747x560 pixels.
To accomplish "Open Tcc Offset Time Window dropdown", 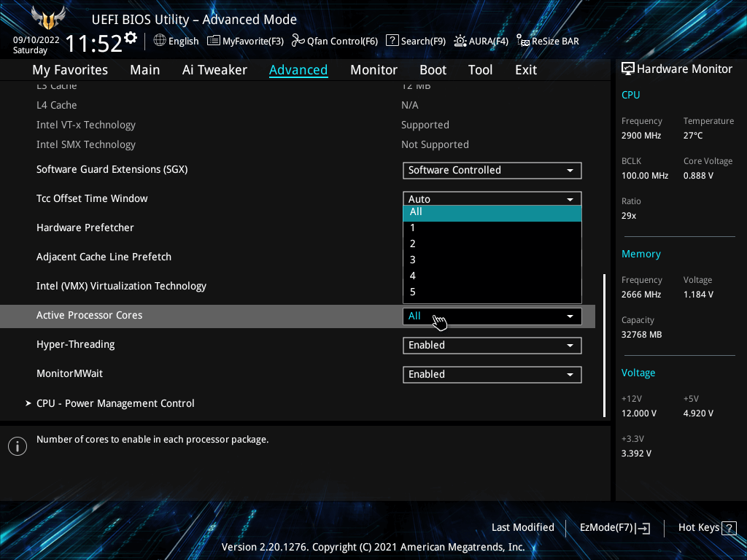I will [492, 198].
